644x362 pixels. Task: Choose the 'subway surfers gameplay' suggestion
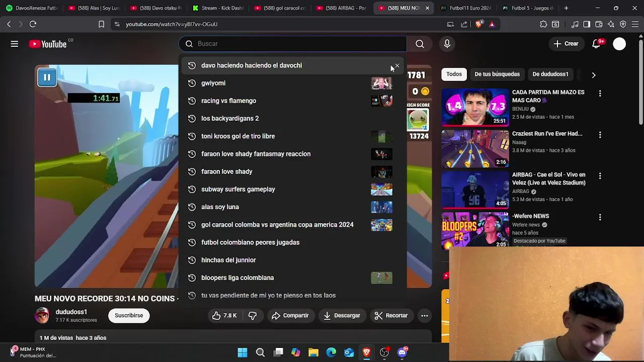(x=292, y=189)
